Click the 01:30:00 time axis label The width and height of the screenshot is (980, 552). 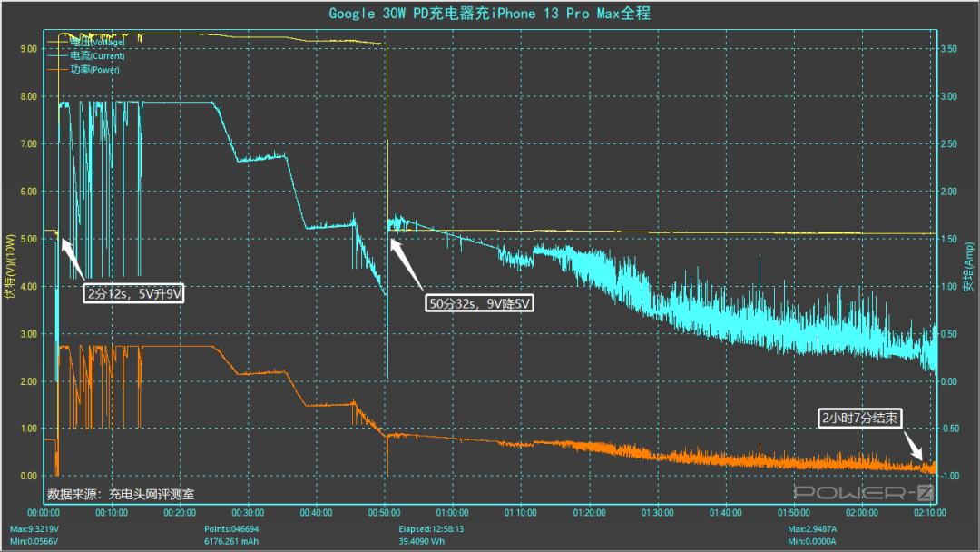click(658, 513)
